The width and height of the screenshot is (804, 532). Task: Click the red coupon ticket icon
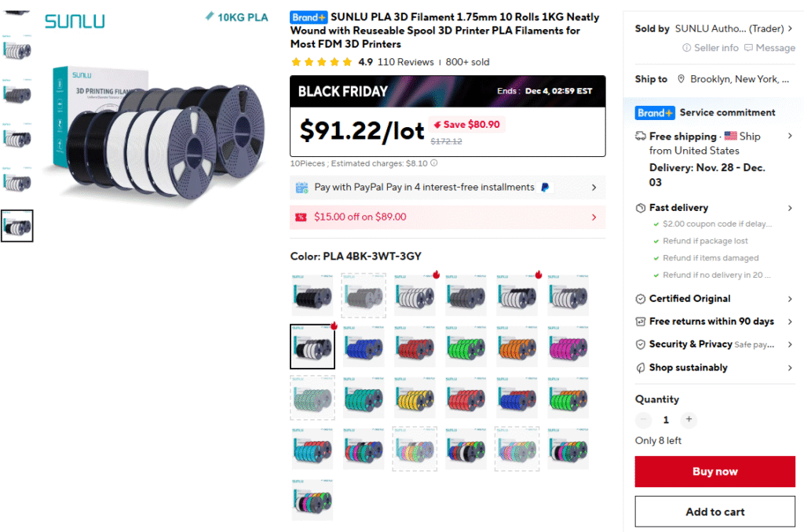click(x=301, y=217)
